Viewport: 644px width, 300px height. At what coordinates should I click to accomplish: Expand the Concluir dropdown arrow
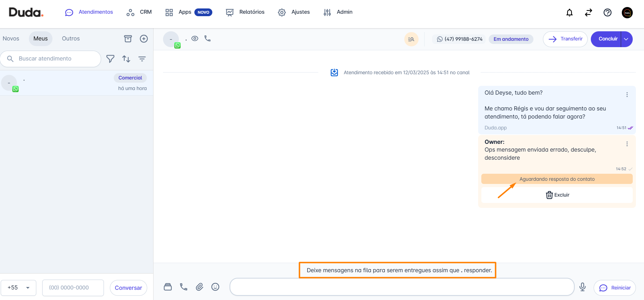(626, 39)
